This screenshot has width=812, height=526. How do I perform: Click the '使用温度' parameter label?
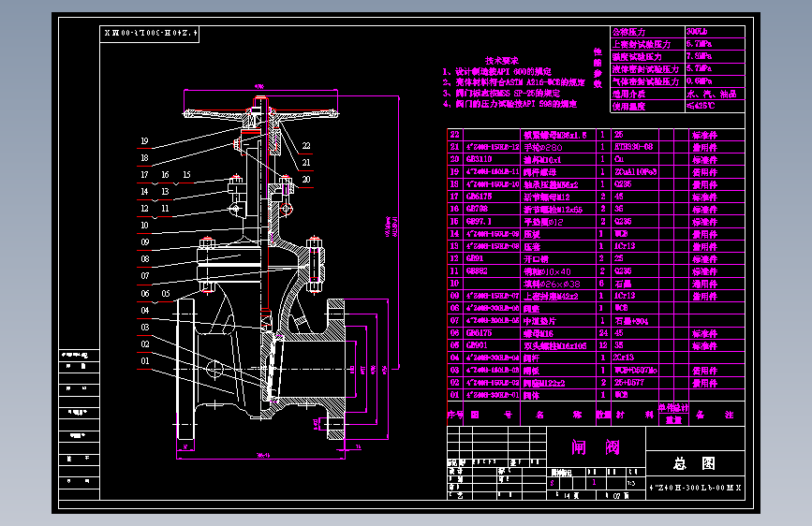pyautogui.click(x=628, y=107)
